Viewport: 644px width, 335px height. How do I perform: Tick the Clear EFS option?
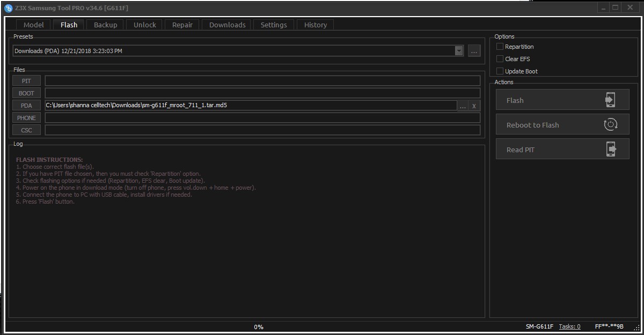500,59
